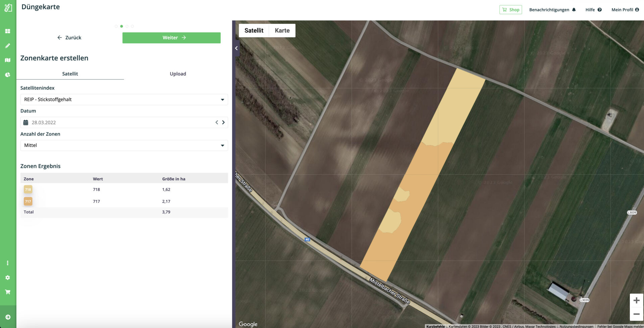Open Kurzbefehle on the map footer
Screen dimensions: 644x328
click(x=435, y=326)
